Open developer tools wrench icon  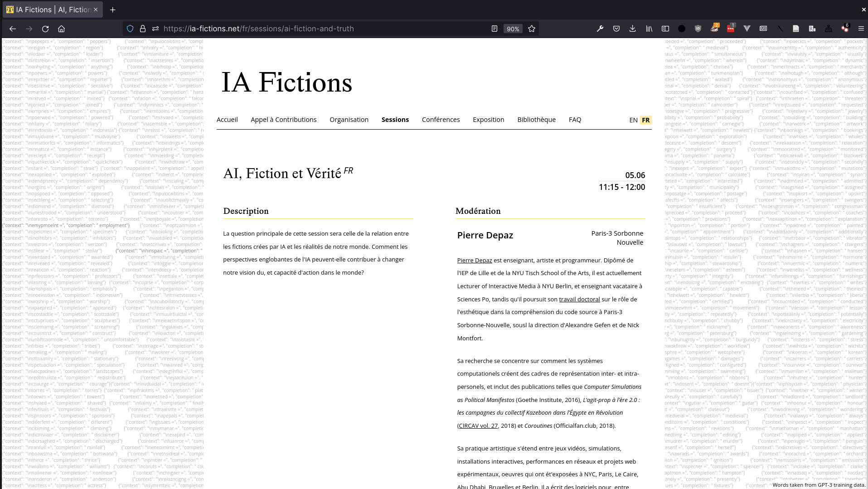pyautogui.click(x=600, y=29)
